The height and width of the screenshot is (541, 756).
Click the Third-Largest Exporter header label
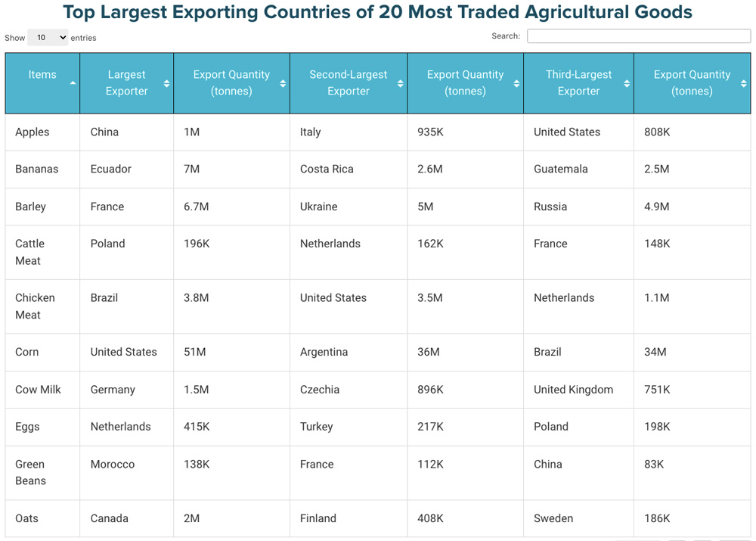click(578, 82)
